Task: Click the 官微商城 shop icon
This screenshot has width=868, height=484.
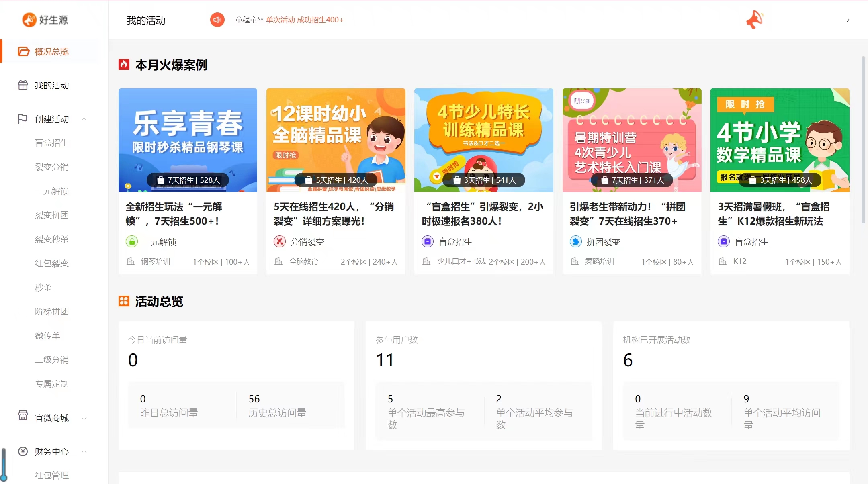Action: pyautogui.click(x=23, y=415)
